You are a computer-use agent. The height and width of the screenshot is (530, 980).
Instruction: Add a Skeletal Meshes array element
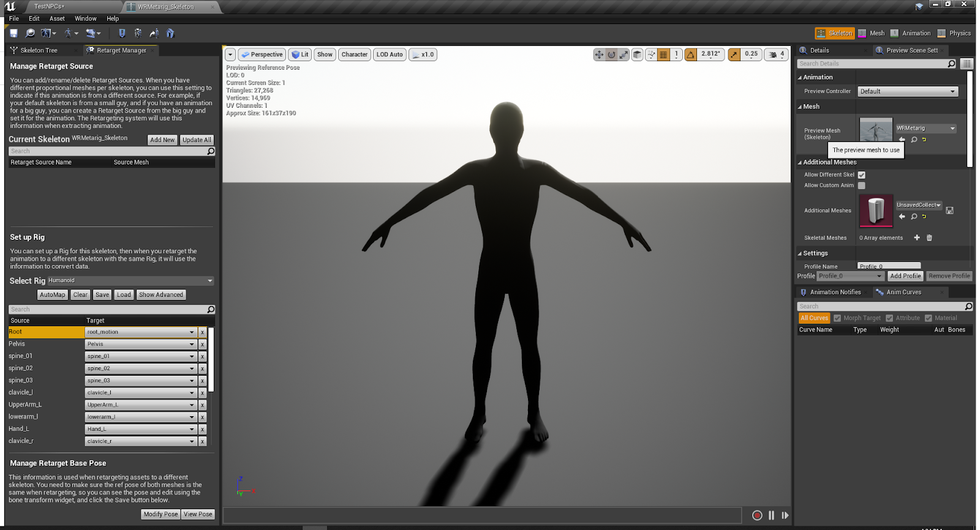[x=917, y=238]
